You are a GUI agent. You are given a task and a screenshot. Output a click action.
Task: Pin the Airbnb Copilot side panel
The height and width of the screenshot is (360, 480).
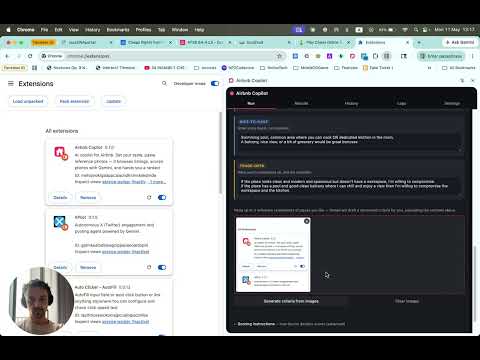[462, 81]
